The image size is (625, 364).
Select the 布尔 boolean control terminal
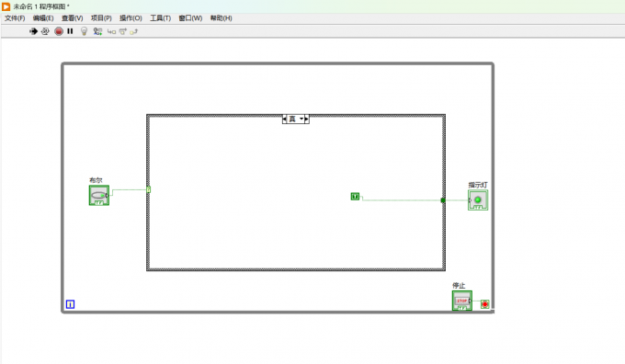[99, 196]
